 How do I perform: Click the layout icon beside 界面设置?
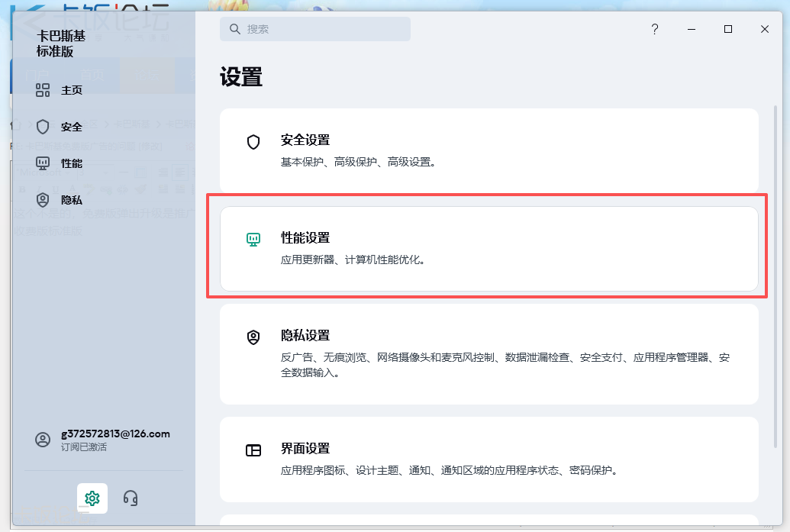[253, 450]
